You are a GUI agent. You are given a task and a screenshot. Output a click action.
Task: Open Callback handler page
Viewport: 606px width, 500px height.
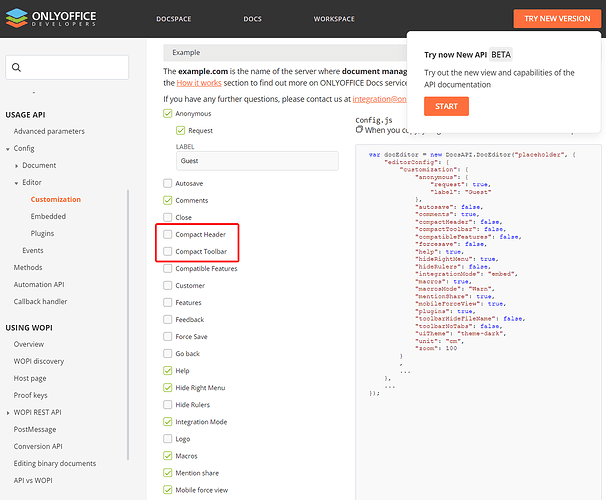point(40,301)
